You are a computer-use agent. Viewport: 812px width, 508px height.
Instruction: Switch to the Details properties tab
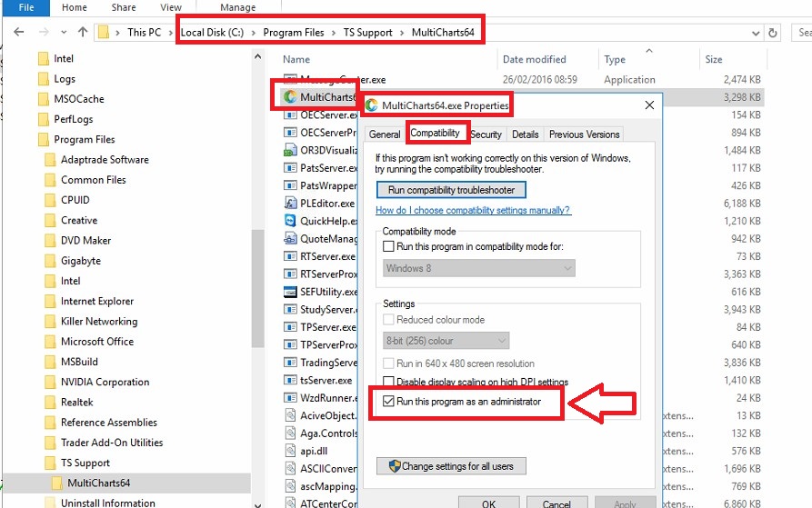pos(525,134)
